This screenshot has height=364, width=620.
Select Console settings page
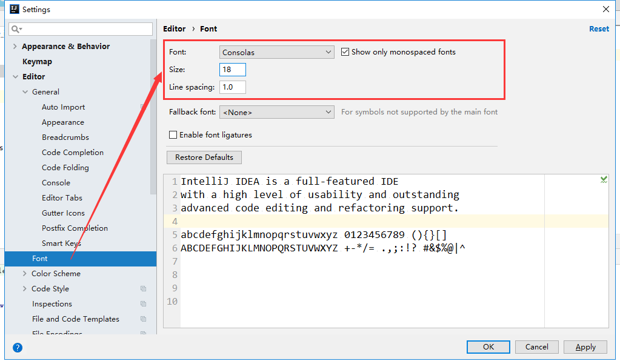click(56, 183)
